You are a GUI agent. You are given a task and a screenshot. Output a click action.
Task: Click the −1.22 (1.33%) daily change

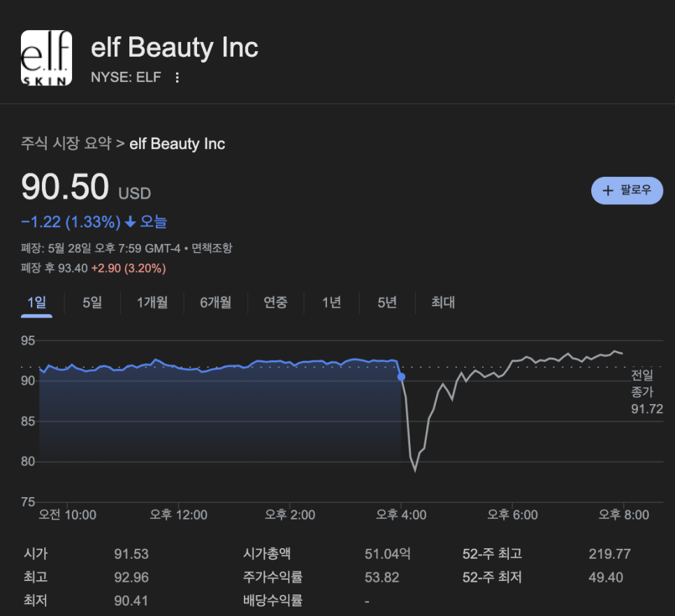(71, 222)
